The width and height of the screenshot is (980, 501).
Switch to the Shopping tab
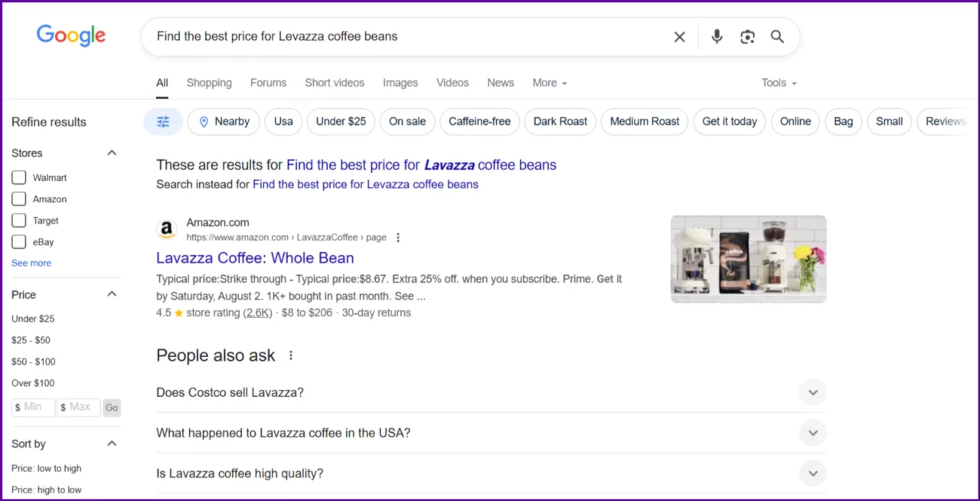pos(208,82)
